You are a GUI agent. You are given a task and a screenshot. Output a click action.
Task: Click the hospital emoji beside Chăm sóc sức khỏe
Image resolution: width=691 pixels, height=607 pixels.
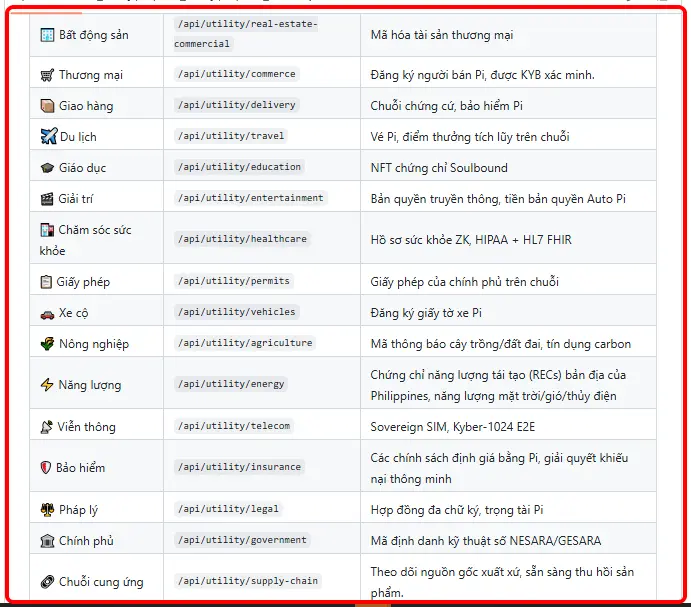tap(47, 230)
